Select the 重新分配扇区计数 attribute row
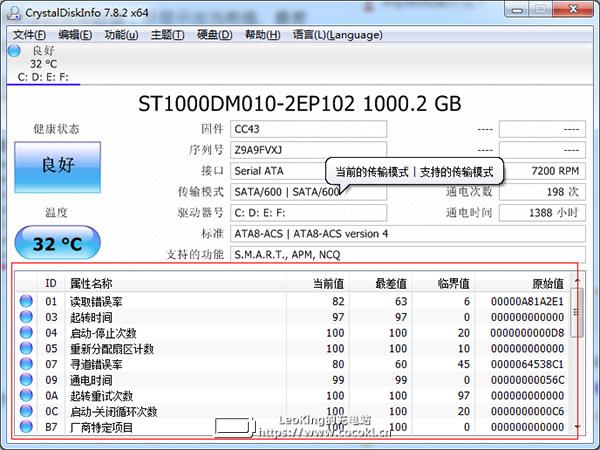Screen dimensions: 600x450 point(292,348)
